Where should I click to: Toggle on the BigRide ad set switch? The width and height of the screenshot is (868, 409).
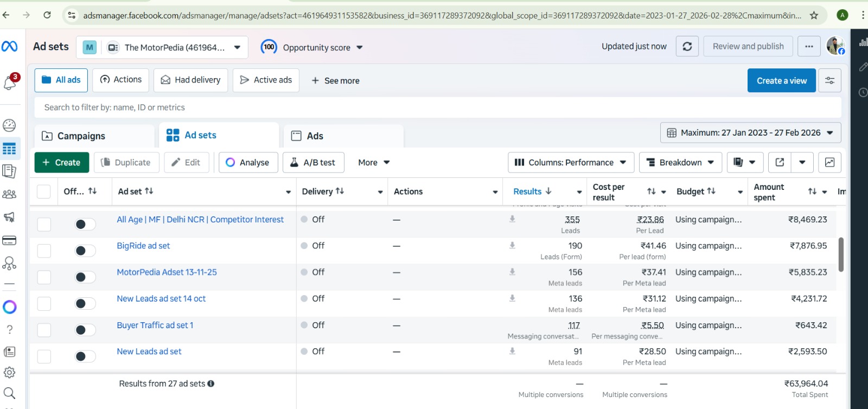click(85, 251)
